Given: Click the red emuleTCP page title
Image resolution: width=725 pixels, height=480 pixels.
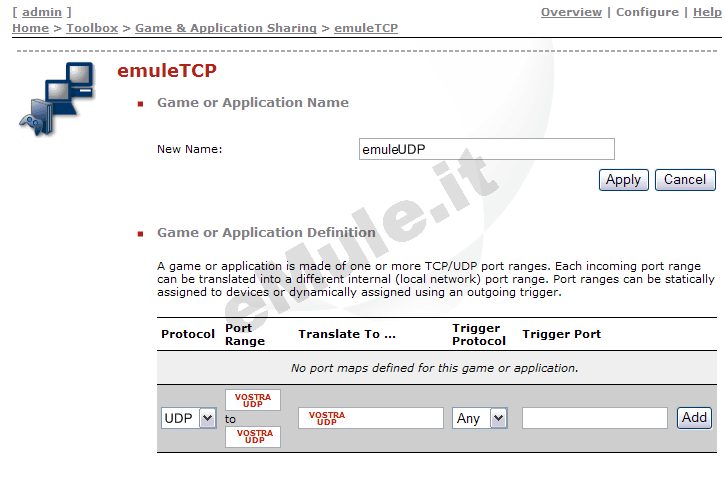Looking at the screenshot, I should (167, 71).
